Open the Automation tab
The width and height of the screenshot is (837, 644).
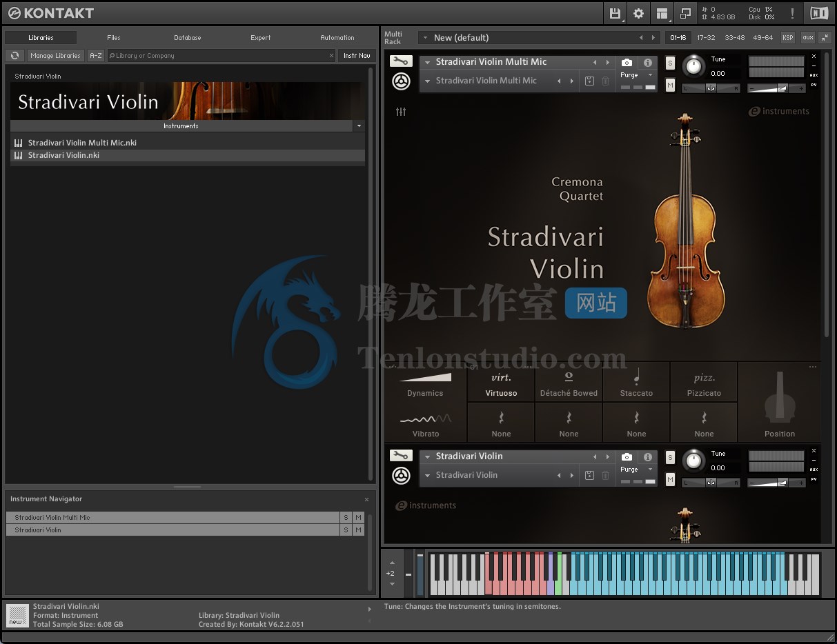tap(337, 38)
